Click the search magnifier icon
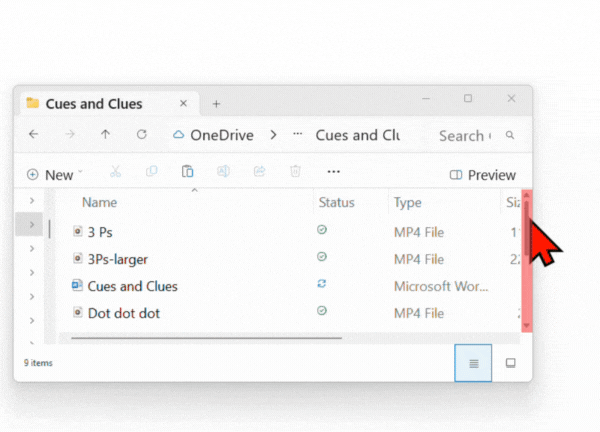The image size is (600, 432). tap(510, 135)
